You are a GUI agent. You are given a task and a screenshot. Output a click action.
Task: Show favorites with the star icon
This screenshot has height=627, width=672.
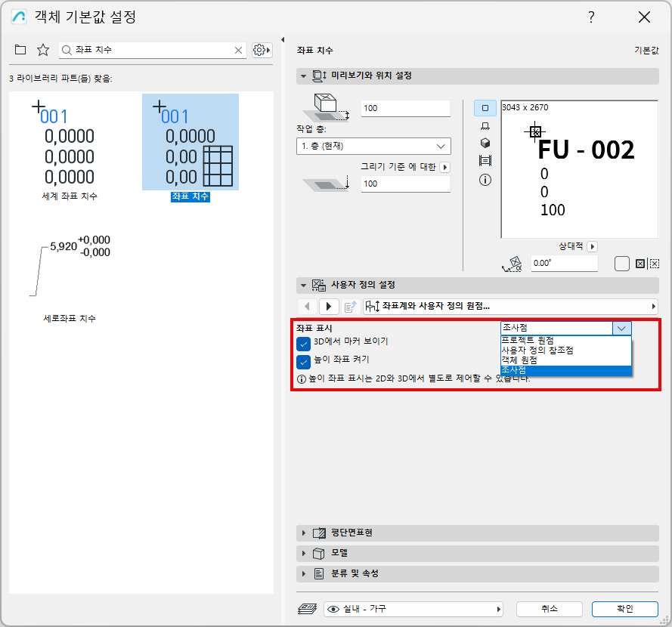[43, 50]
